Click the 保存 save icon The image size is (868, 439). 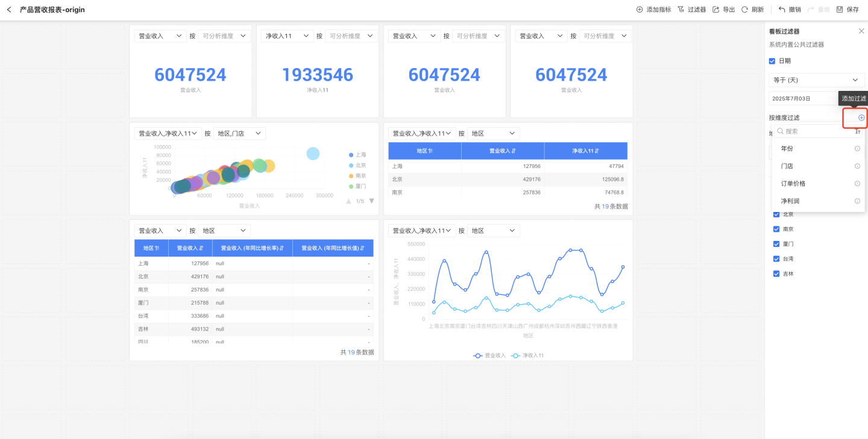point(840,10)
